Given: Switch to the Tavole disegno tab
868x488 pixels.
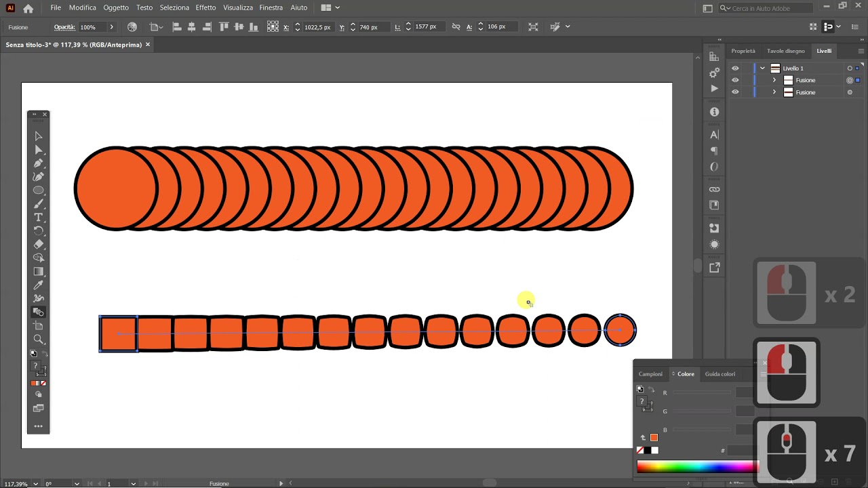Looking at the screenshot, I should click(786, 51).
